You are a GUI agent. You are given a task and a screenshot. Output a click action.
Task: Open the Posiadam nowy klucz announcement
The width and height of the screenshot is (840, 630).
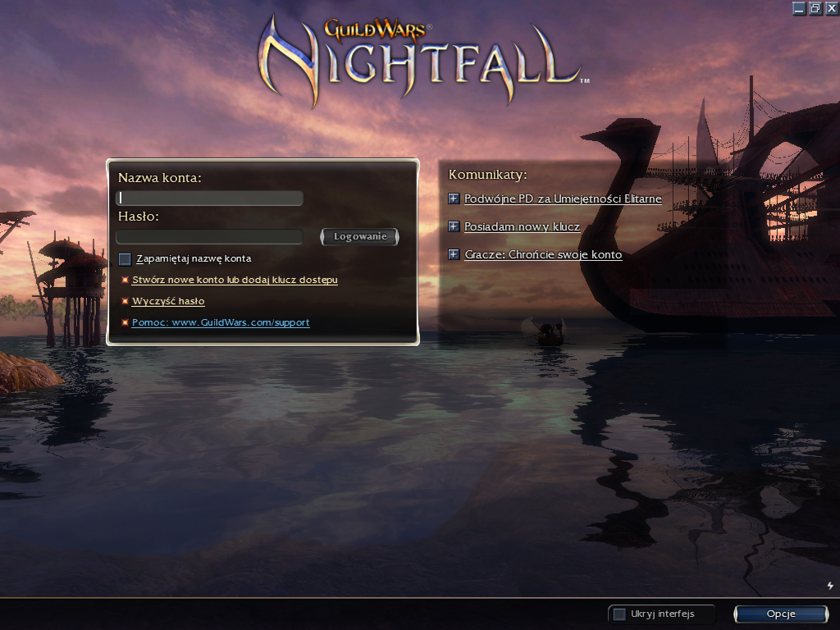tap(522, 226)
